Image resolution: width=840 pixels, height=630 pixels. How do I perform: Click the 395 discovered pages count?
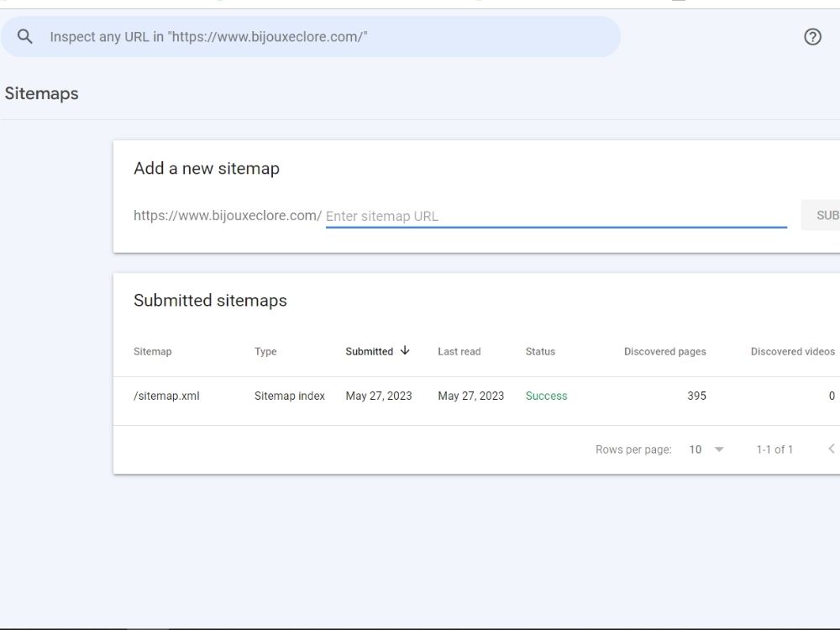[696, 396]
